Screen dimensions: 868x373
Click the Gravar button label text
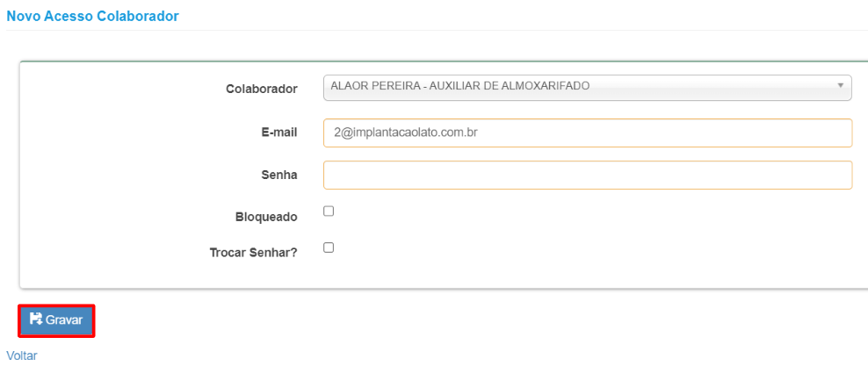(x=64, y=319)
